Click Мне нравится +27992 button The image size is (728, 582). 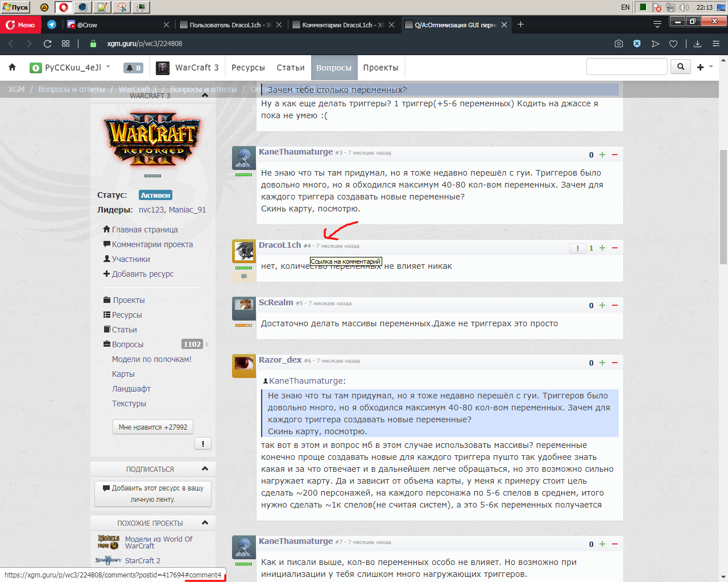pyautogui.click(x=153, y=427)
